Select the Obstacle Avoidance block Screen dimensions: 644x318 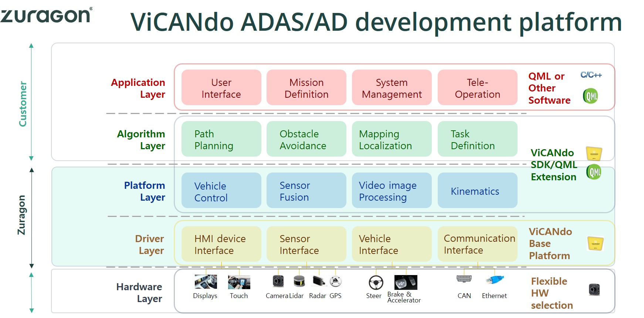[306, 139]
